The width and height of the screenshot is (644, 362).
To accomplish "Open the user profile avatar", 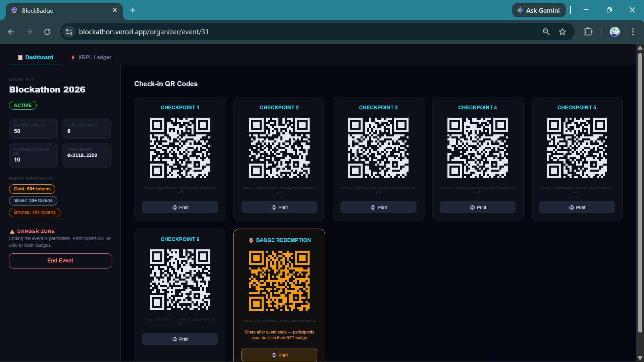I will pyautogui.click(x=614, y=32).
